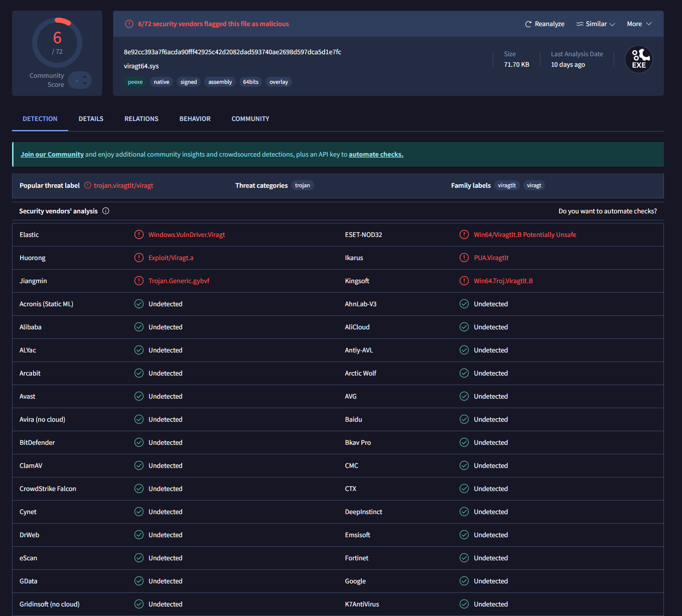Viewport: 682px width, 616px height.
Task: Open the More menu
Action: pyautogui.click(x=639, y=24)
